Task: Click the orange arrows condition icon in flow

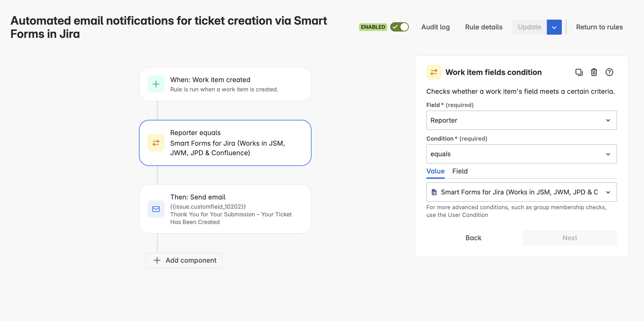Action: point(156,143)
